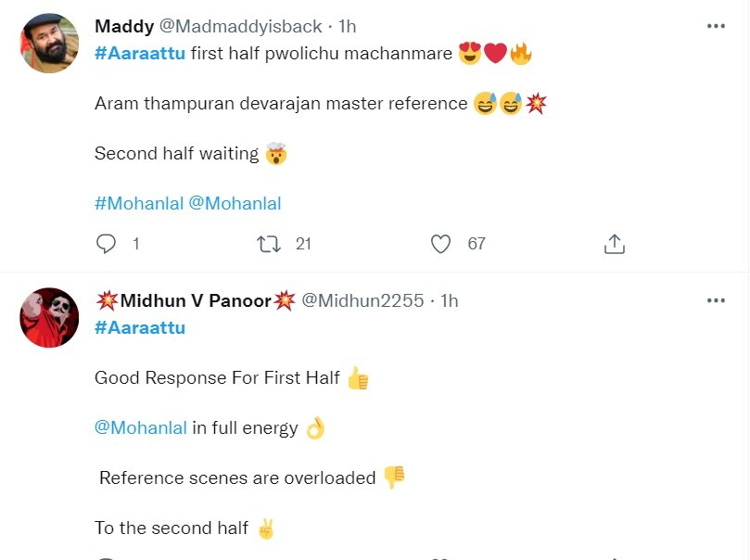Open the @Midhun2255 handle

click(x=363, y=300)
